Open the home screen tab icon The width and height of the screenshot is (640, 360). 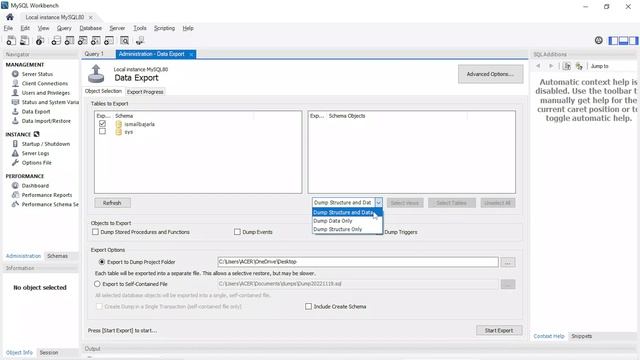point(10,17)
